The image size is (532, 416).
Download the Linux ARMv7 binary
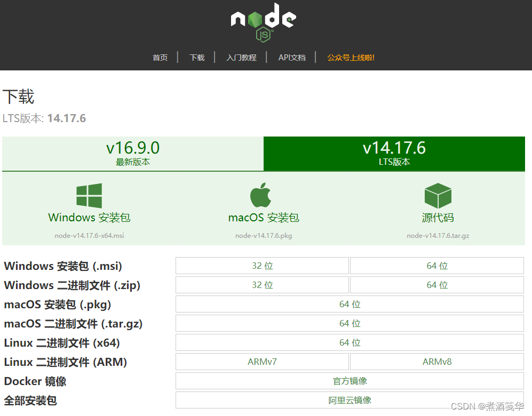(263, 362)
